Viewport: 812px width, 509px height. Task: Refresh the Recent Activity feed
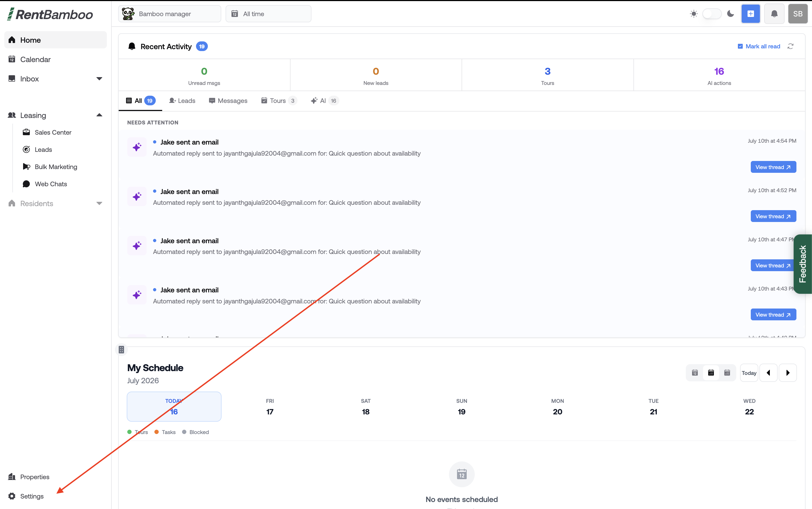(x=791, y=46)
